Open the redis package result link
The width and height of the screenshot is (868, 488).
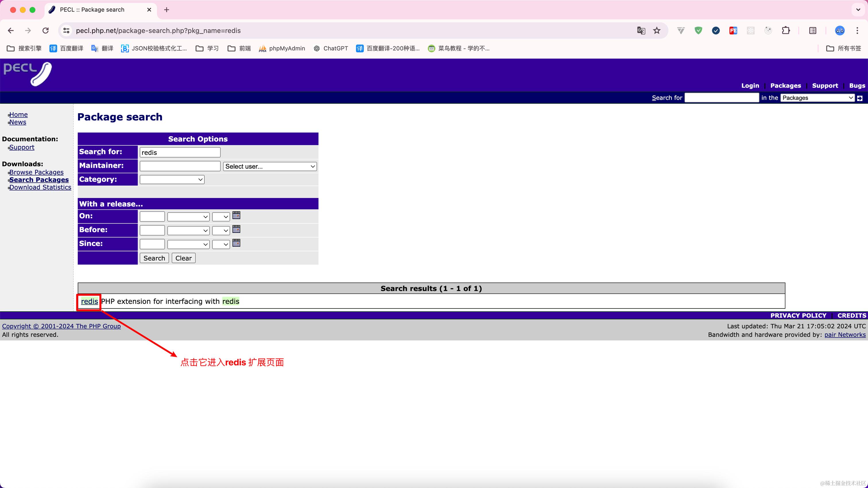coord(89,302)
